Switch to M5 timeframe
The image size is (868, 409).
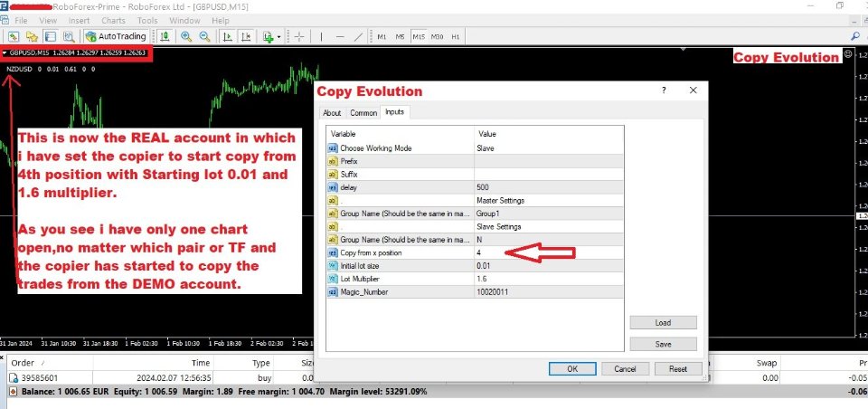point(401,36)
